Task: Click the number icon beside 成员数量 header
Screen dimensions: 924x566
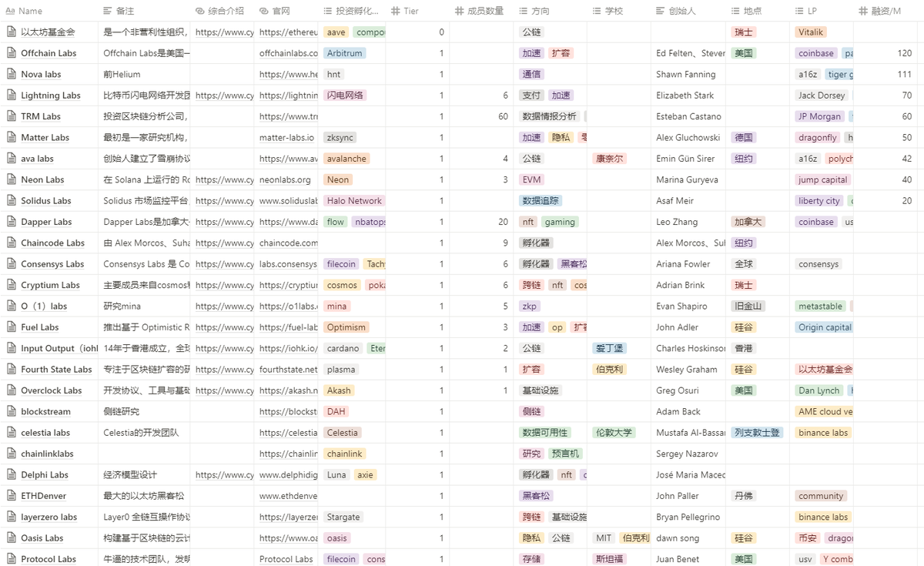Action: pyautogui.click(x=459, y=12)
